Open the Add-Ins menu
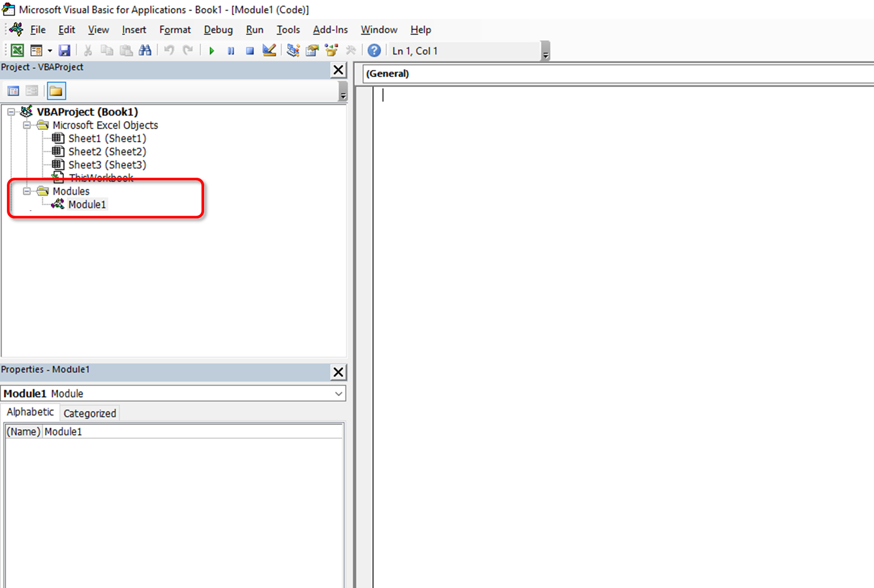The width and height of the screenshot is (874, 588). [x=330, y=30]
